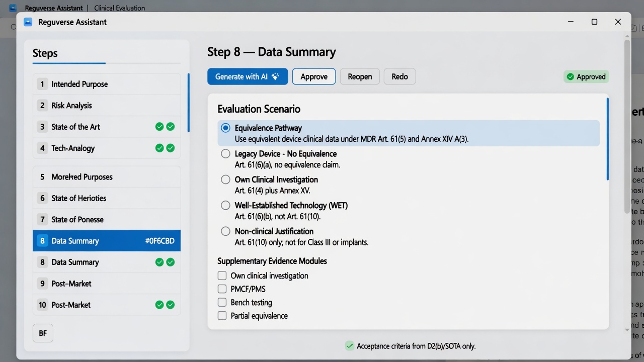The width and height of the screenshot is (644, 362).
Task: Click green check icons on Tech-Analogy step
Action: [x=165, y=148]
